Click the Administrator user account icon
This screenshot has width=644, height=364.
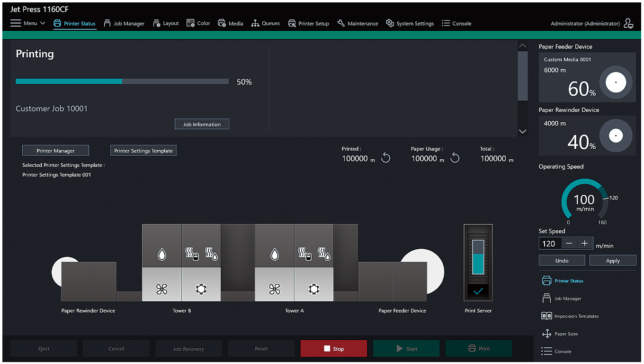pos(628,23)
